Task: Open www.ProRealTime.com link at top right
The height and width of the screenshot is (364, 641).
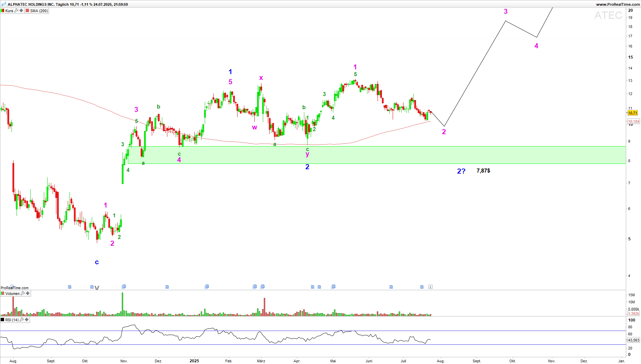Action: [x=618, y=4]
